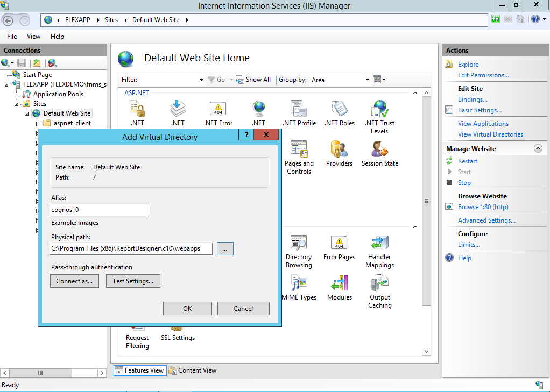Screen dimensions: 550x392
Task: Open Output Caching feature
Action: pos(379,291)
